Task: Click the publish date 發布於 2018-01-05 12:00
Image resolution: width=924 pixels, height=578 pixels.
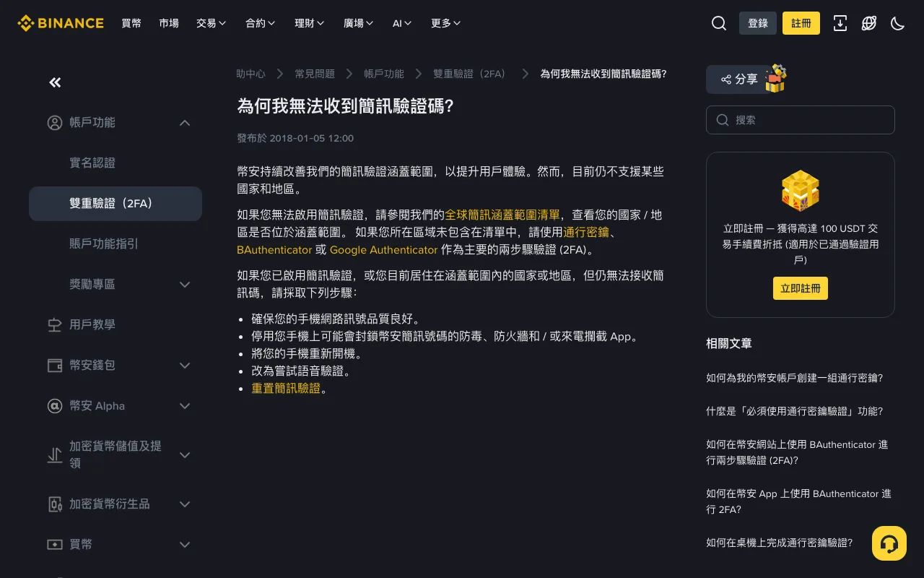Action: [x=295, y=138]
